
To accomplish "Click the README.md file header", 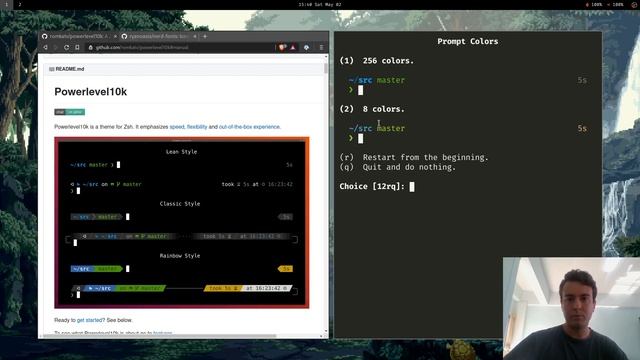I will click(183, 69).
